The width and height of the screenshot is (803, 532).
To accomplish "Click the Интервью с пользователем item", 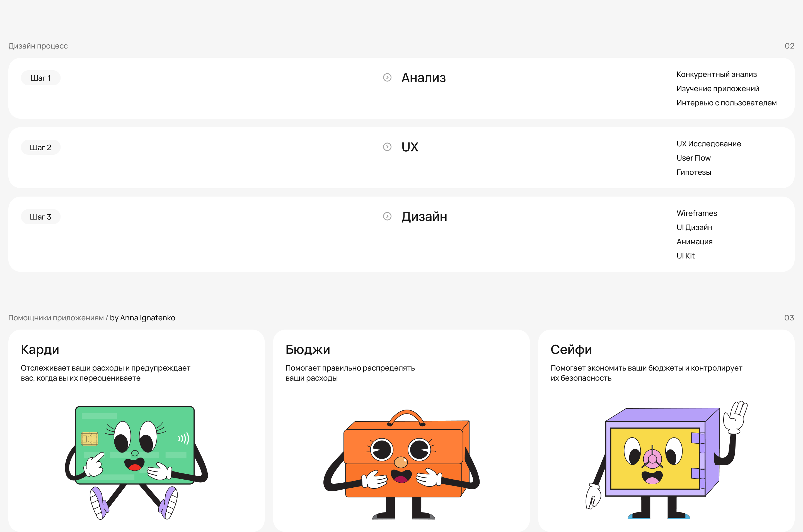I will [x=726, y=103].
